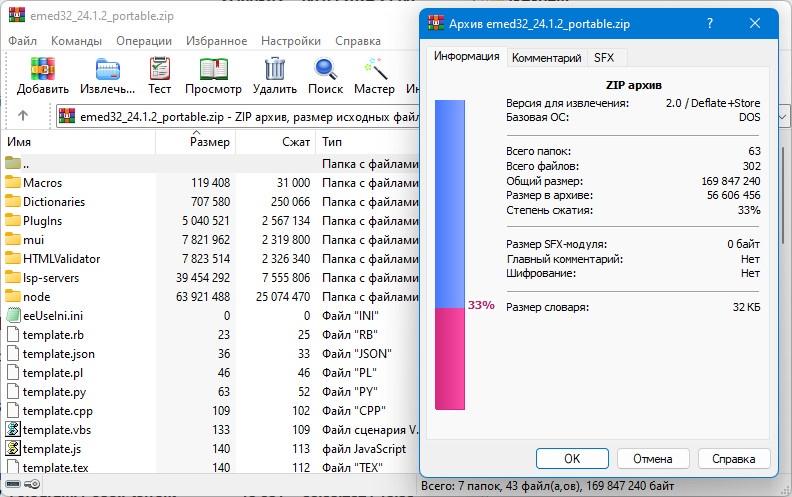Sort by the Имя column header

pos(79,142)
